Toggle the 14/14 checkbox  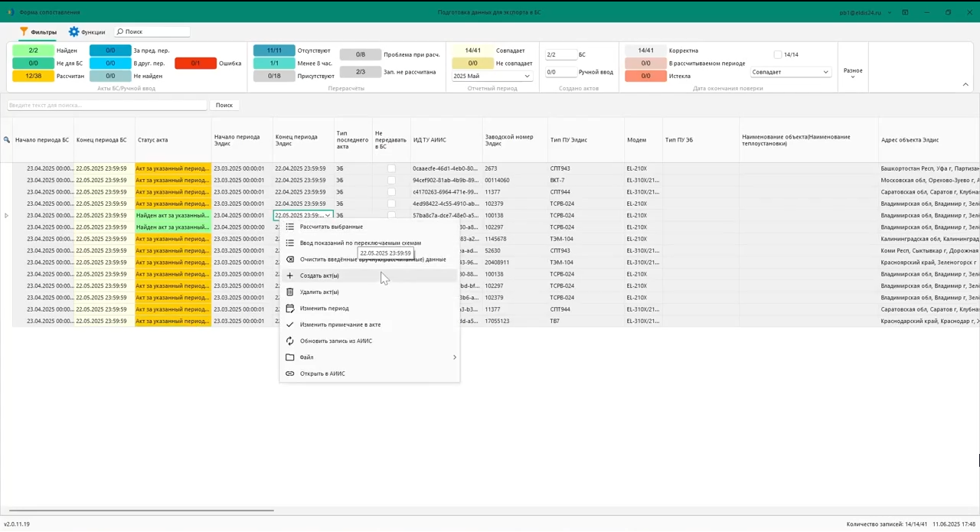778,55
